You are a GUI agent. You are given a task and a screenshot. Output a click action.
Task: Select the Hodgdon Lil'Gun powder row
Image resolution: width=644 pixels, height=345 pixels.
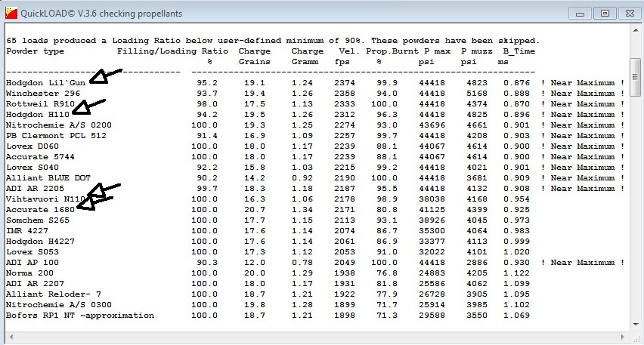(x=315, y=83)
